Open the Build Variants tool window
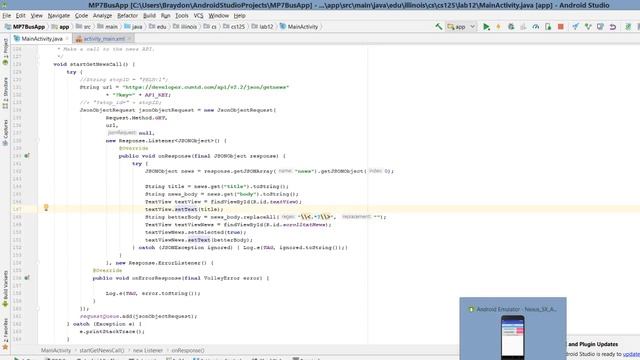640x360 pixels. (5, 289)
